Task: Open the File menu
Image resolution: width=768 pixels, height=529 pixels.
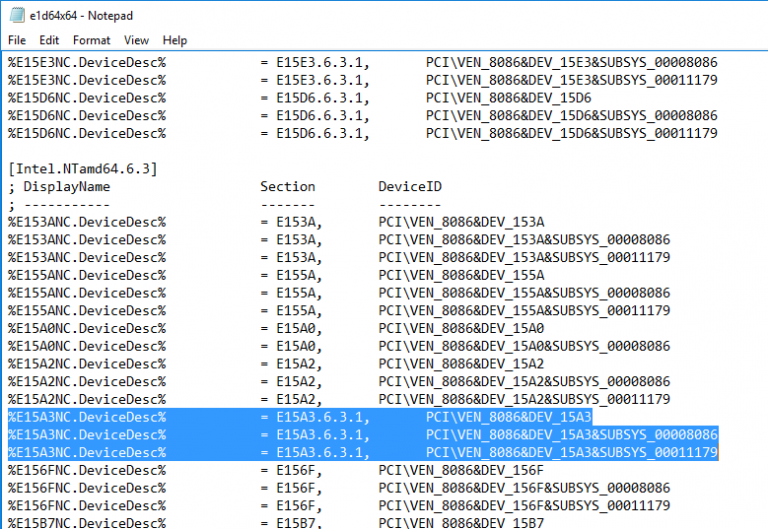Action: coord(17,40)
